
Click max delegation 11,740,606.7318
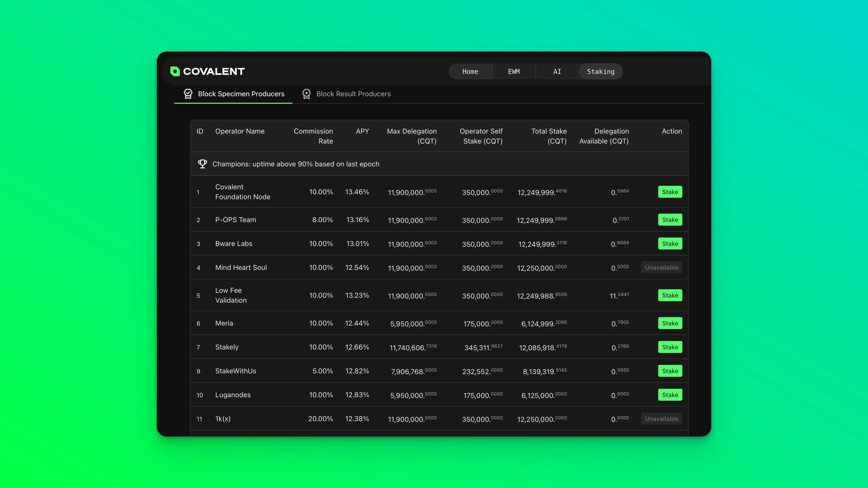(413, 347)
